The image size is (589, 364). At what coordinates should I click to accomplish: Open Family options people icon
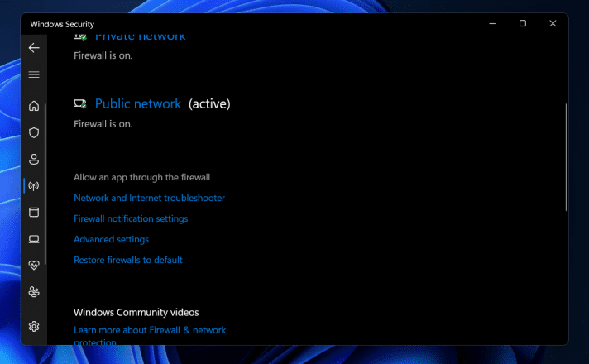click(x=34, y=292)
